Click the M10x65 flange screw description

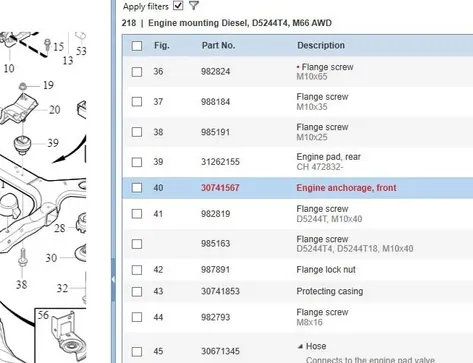[325, 71]
